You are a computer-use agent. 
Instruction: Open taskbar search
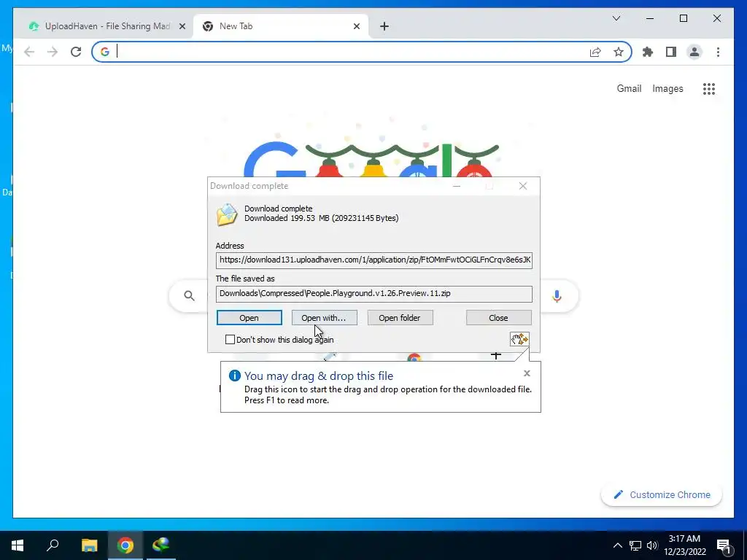[x=53, y=545]
